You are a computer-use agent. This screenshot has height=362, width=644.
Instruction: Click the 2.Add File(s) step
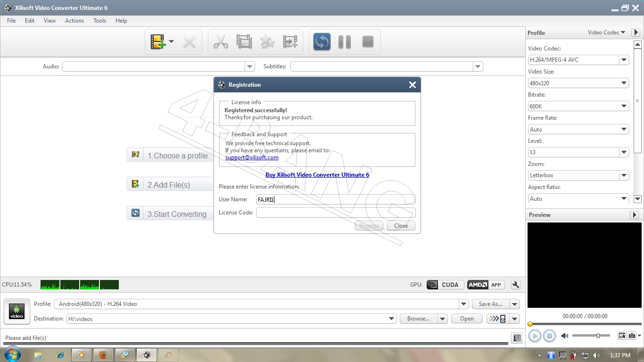pos(170,184)
